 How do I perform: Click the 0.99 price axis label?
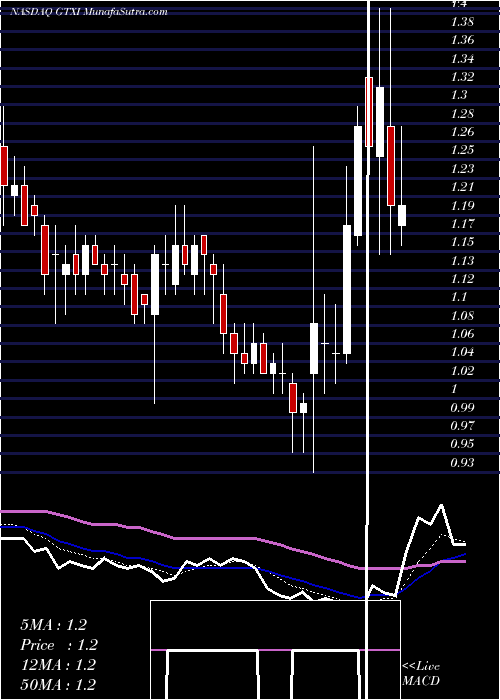[462, 408]
